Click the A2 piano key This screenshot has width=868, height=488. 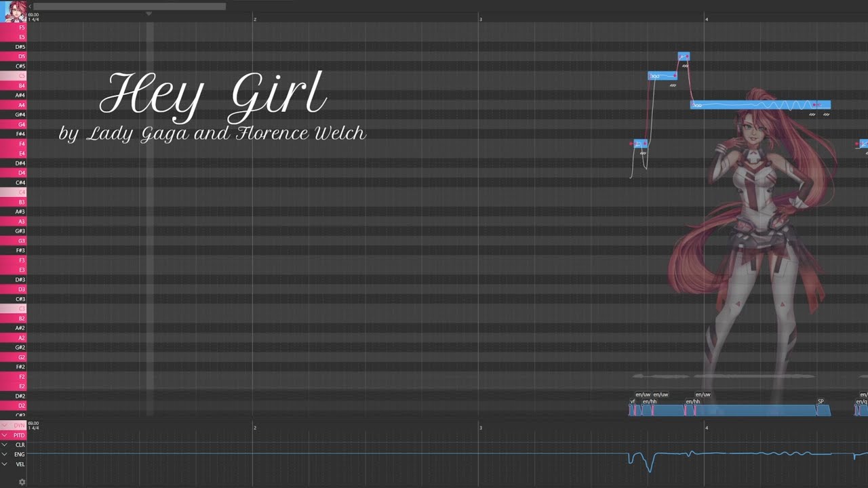tap(14, 338)
